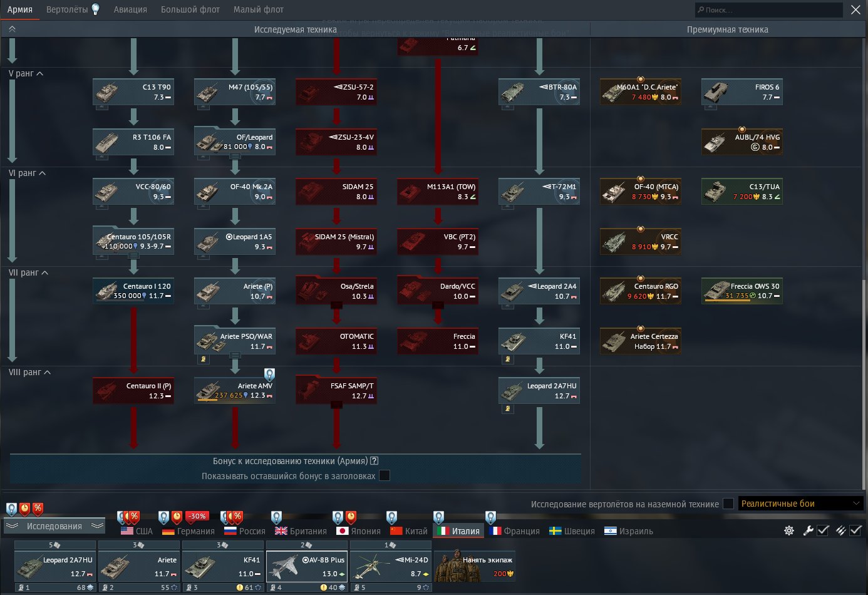
Task: Select the Centauro RGO premium vehicle
Action: [x=641, y=291]
